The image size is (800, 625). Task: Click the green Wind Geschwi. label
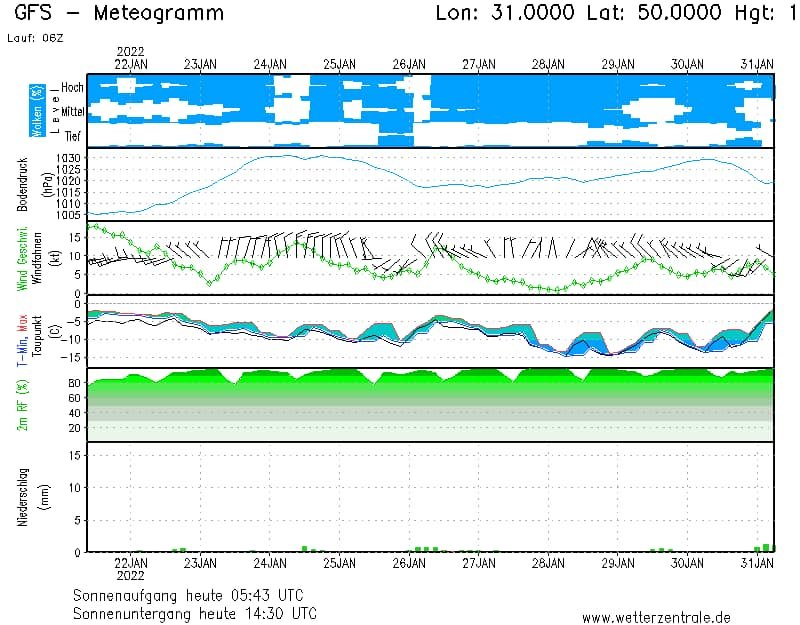pyautogui.click(x=21, y=258)
